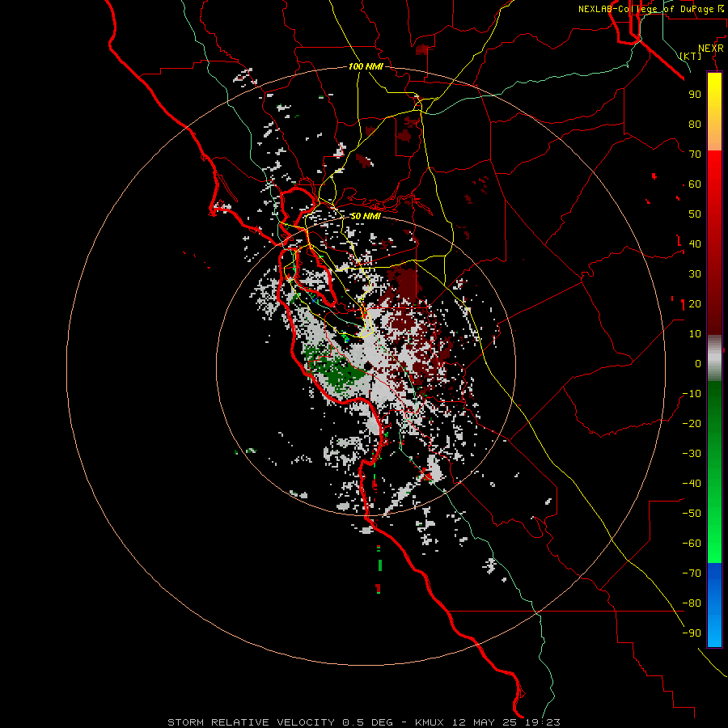Click the "-70" velocity scale label
Viewport: 728px width, 728px height.
[x=692, y=574]
